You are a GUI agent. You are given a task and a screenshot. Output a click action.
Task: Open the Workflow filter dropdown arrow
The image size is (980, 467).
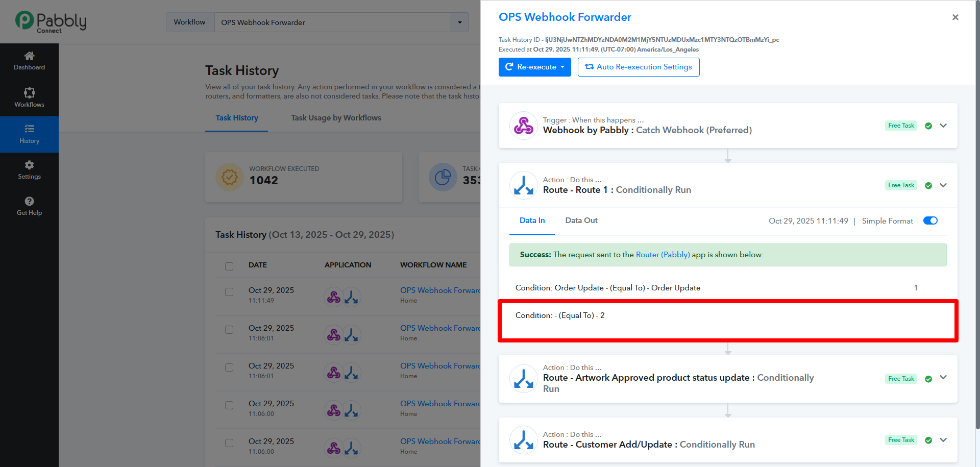[459, 22]
